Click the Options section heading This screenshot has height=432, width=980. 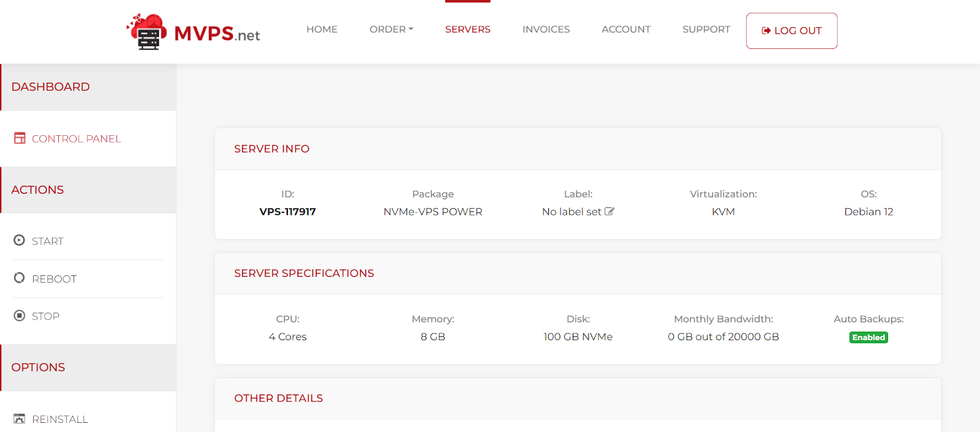(38, 367)
